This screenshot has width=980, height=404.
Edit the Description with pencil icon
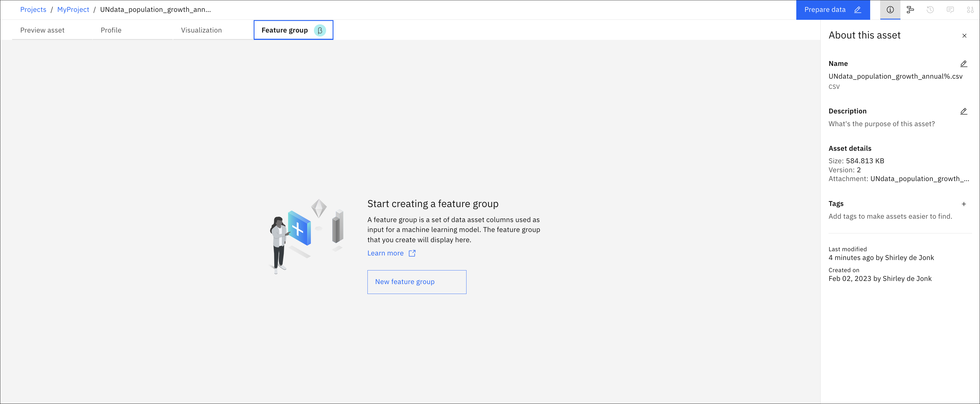[x=963, y=111]
